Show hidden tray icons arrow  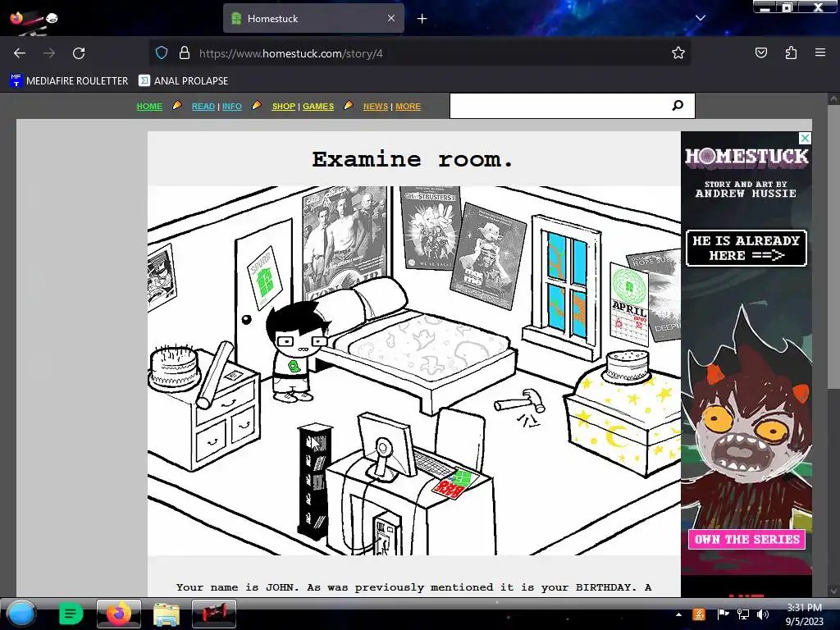pyautogui.click(x=678, y=614)
